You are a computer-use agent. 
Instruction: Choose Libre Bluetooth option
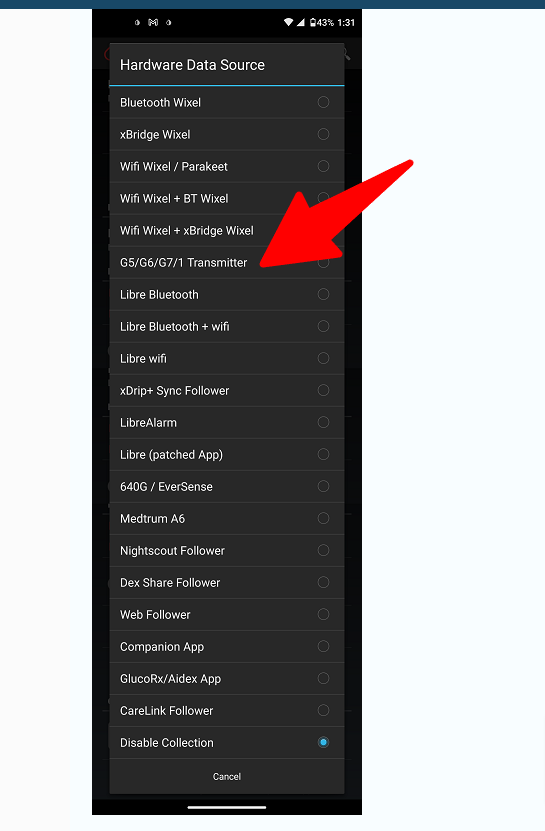(x=226, y=295)
